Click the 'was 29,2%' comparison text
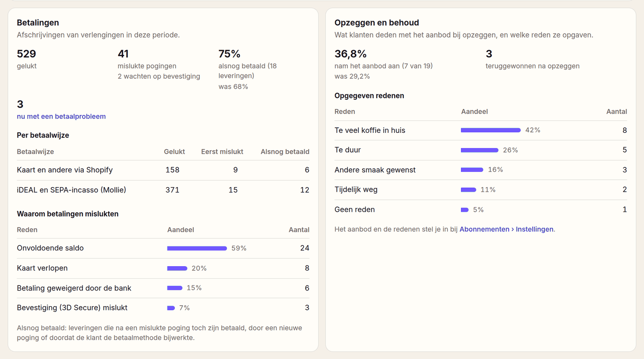 click(x=352, y=76)
